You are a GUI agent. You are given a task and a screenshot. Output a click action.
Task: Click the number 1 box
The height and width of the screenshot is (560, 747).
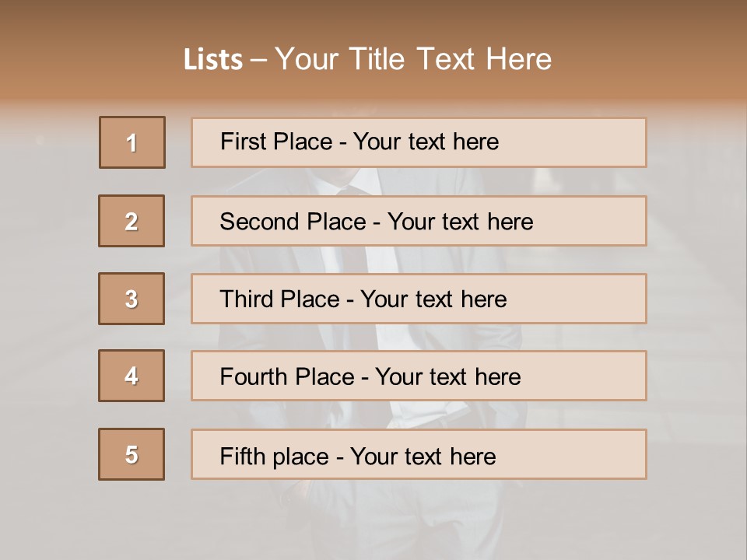pos(132,142)
